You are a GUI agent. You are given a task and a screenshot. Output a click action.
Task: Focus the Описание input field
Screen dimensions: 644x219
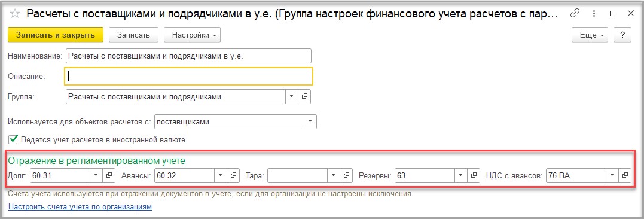point(189,76)
